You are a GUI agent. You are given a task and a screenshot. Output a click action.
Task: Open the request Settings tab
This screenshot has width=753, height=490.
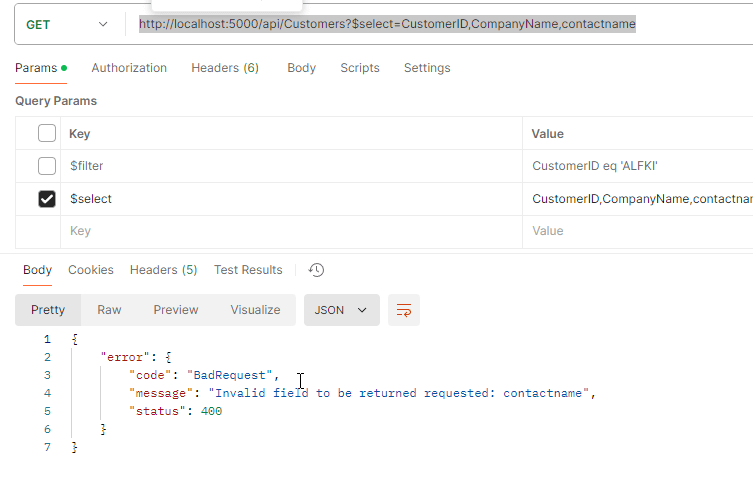[427, 68]
